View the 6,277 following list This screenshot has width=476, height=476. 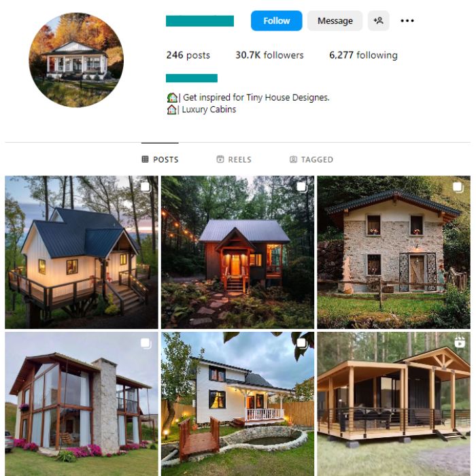[x=363, y=55]
